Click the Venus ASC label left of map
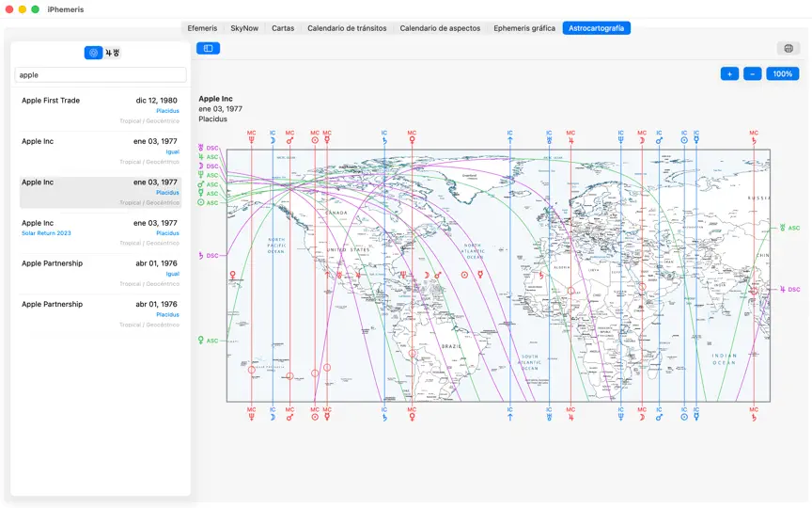The image size is (812, 508). [x=209, y=341]
